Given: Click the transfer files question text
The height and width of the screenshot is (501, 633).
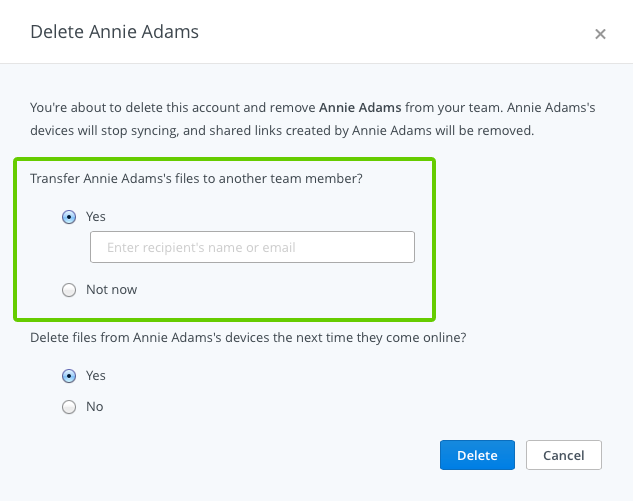Looking at the screenshot, I should [196, 179].
